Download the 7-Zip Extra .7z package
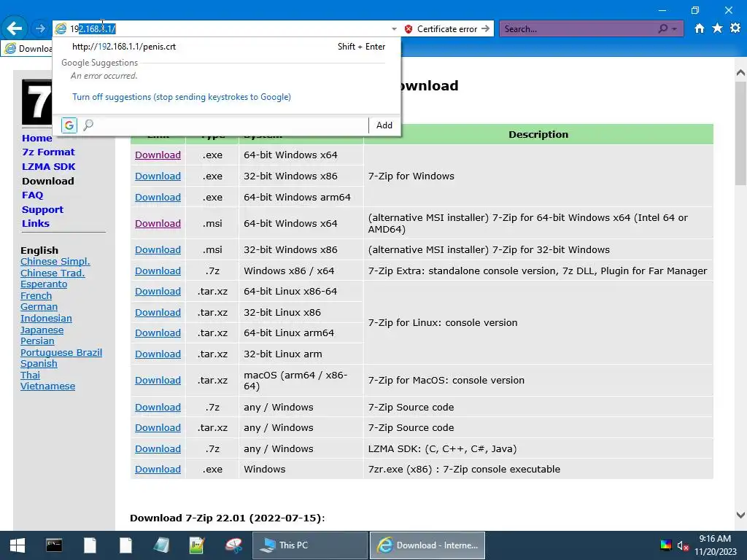Image resolution: width=747 pixels, height=560 pixels. (158, 271)
